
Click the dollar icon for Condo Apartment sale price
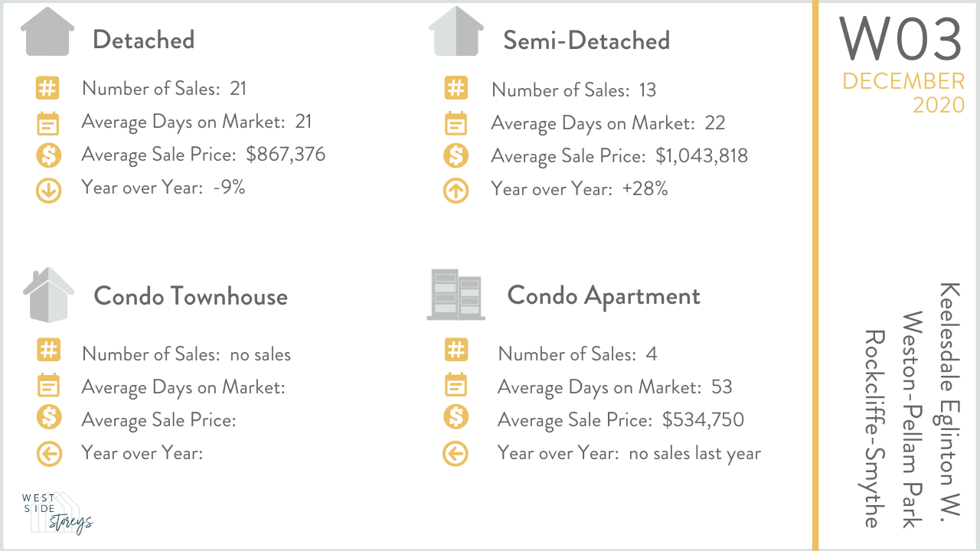pyautogui.click(x=456, y=417)
